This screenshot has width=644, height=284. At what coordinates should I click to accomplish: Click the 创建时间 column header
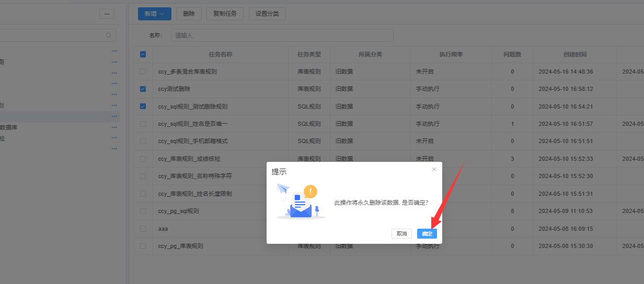[574, 54]
